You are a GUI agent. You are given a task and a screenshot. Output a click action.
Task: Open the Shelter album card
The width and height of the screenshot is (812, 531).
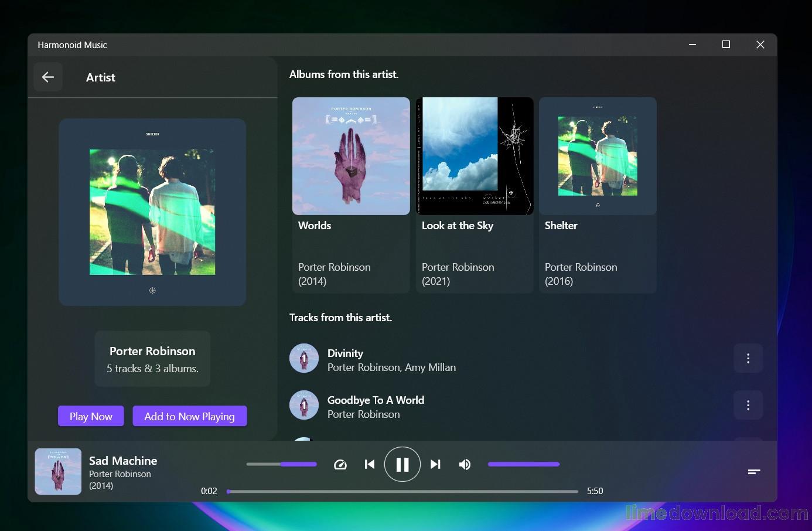click(597, 156)
